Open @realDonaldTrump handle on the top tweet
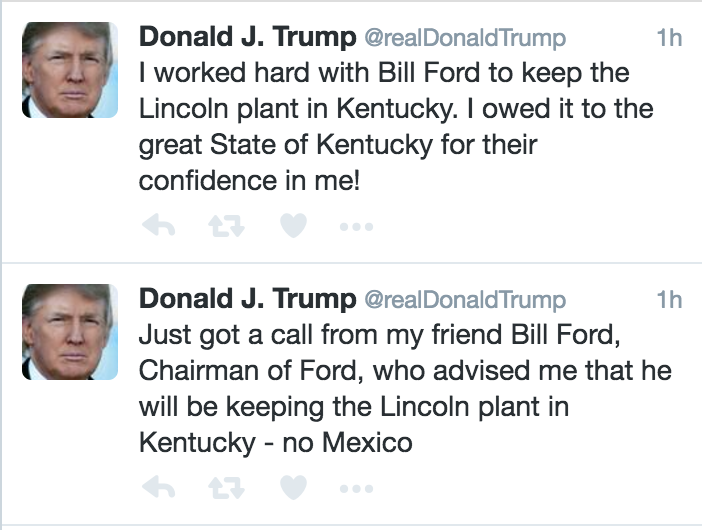Image resolution: width=702 pixels, height=530 pixels. tap(463, 39)
